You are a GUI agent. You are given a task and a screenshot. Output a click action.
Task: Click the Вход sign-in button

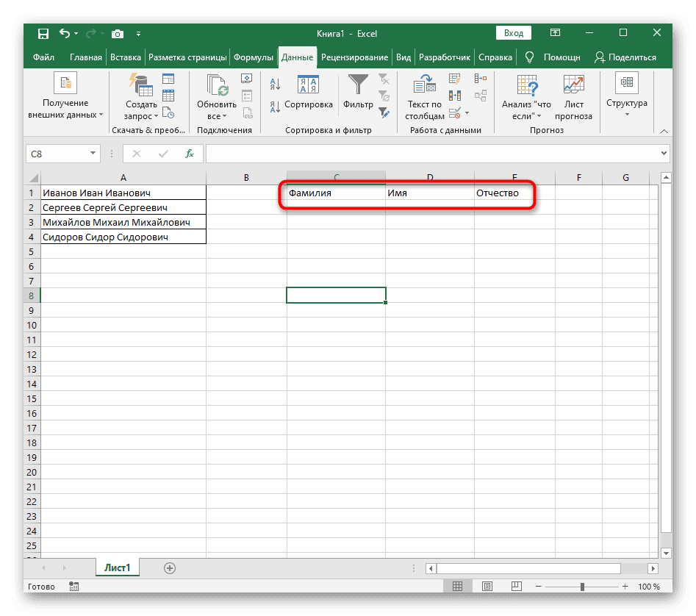[x=513, y=32]
